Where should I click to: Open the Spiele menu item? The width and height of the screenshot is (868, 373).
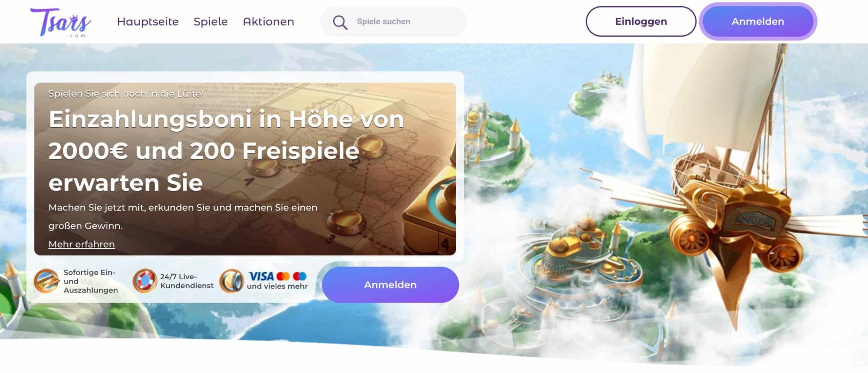[x=211, y=21]
